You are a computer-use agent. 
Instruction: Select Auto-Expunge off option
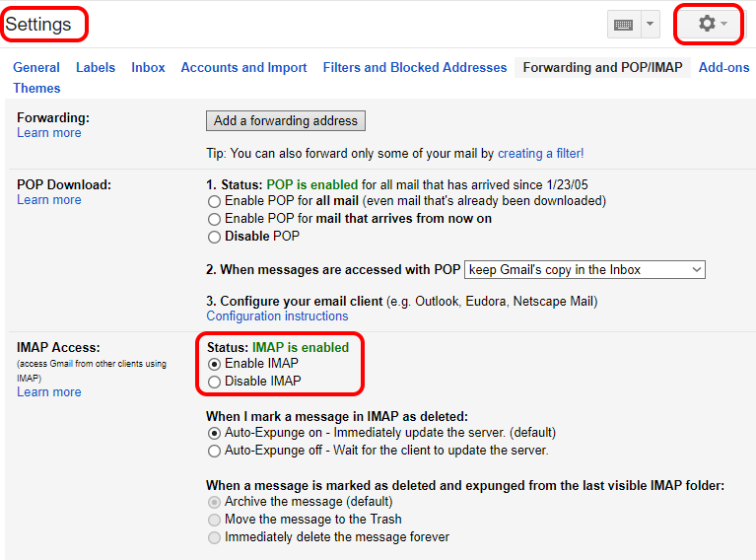pyautogui.click(x=215, y=451)
